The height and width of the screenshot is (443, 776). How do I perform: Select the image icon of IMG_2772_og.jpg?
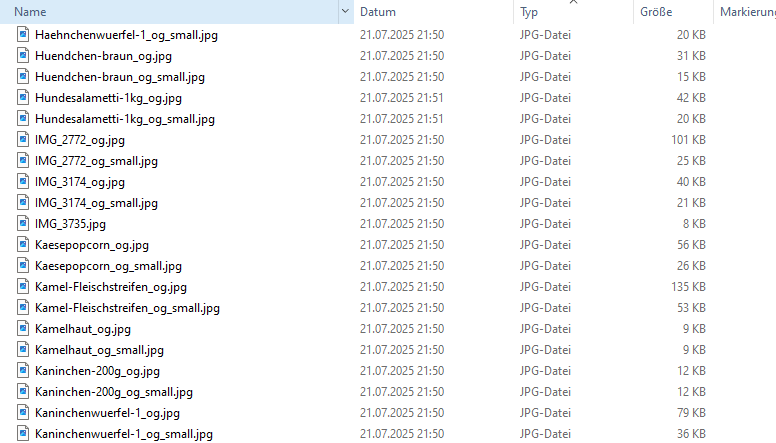tap(23, 139)
